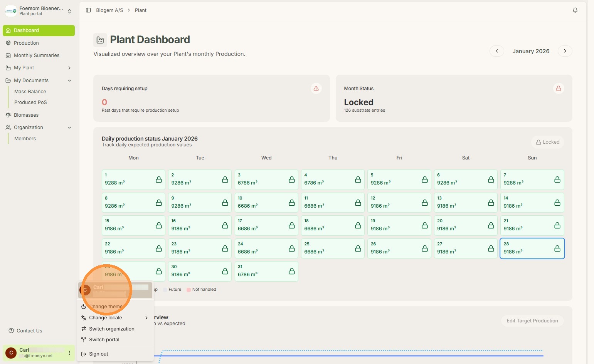The image size is (594, 364).
Task: Go to previous month with left chevron
Action: [x=496, y=51]
